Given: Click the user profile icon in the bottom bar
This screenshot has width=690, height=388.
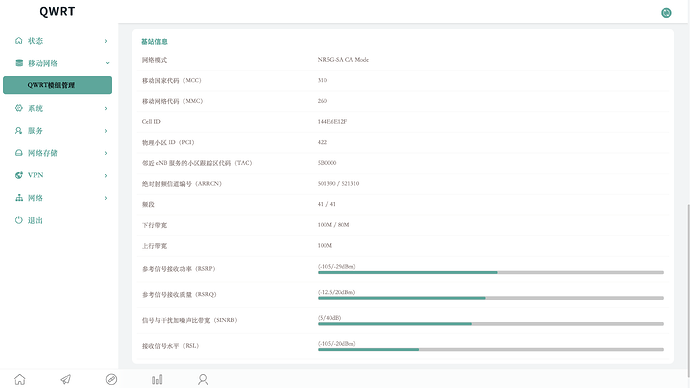Looking at the screenshot, I should click(x=203, y=379).
